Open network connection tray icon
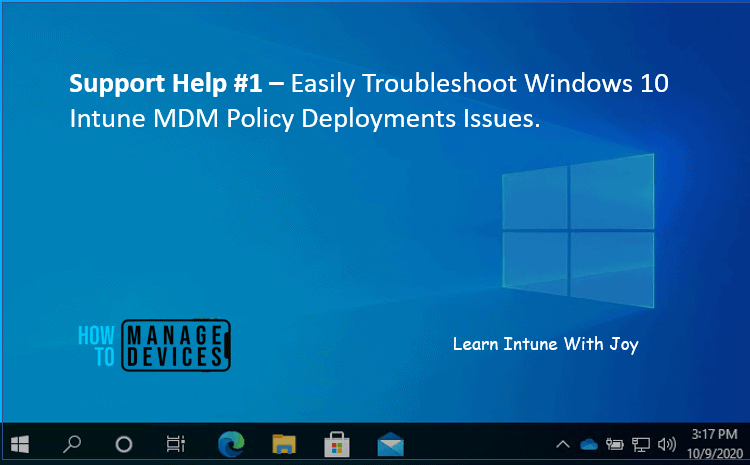This screenshot has height=465, width=750. (x=640, y=444)
